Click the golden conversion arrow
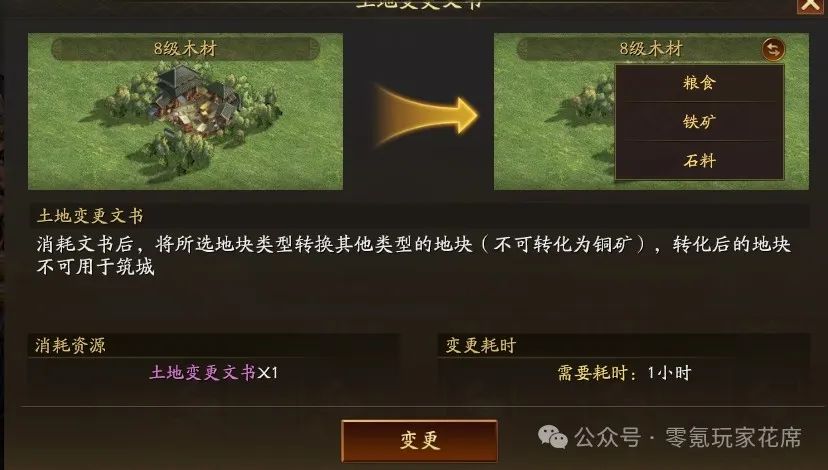The height and width of the screenshot is (470, 828). click(x=426, y=116)
